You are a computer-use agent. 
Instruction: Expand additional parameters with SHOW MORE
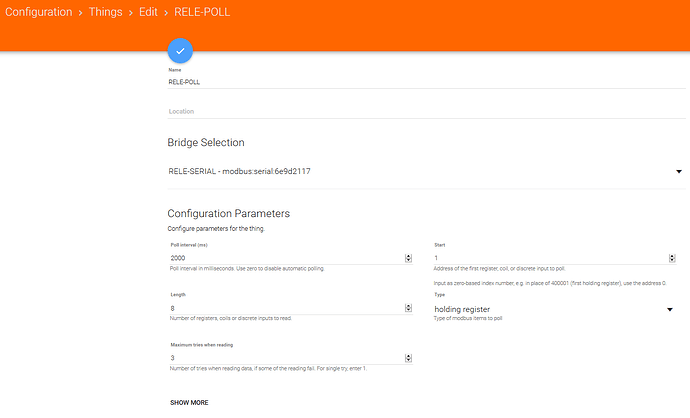click(189, 402)
